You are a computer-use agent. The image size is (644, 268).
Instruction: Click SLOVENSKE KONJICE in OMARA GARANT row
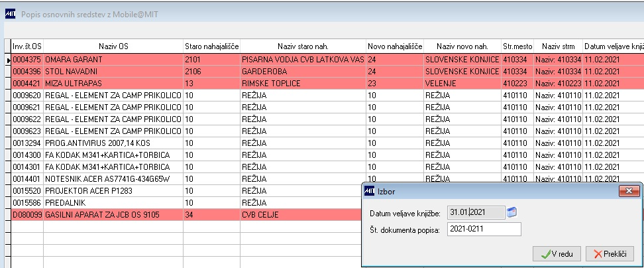(x=462, y=60)
